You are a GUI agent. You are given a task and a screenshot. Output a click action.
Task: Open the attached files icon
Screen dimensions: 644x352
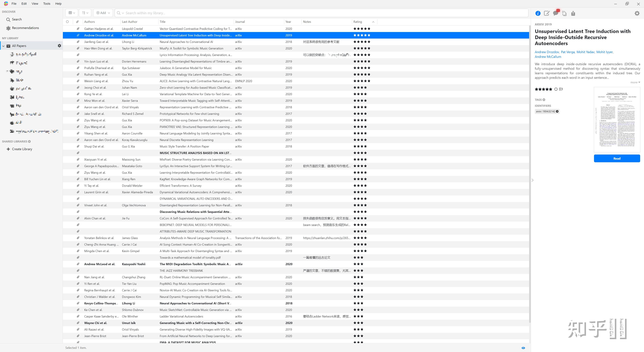pyautogui.click(x=564, y=13)
